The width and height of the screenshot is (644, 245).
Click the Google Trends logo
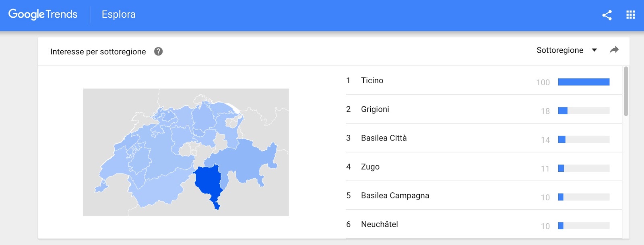click(x=43, y=14)
